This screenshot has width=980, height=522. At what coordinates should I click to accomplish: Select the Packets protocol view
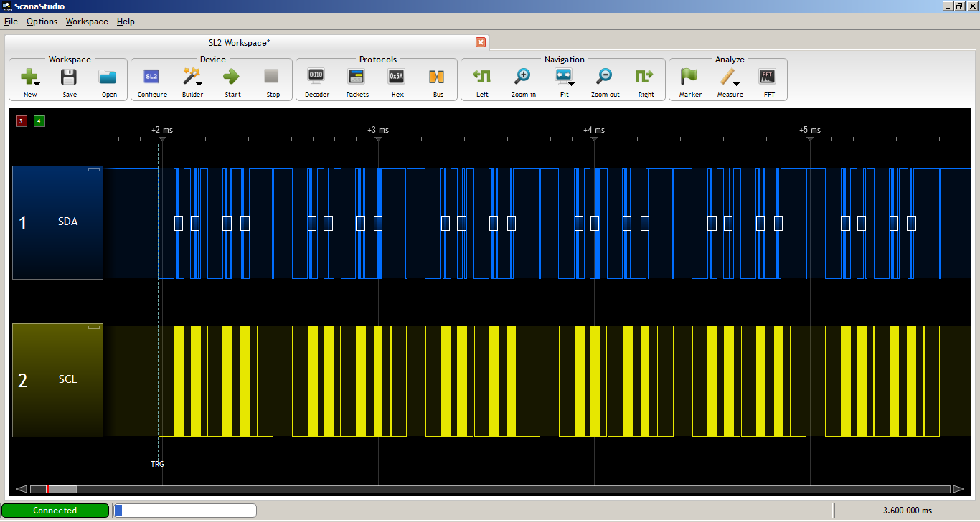pyautogui.click(x=357, y=79)
